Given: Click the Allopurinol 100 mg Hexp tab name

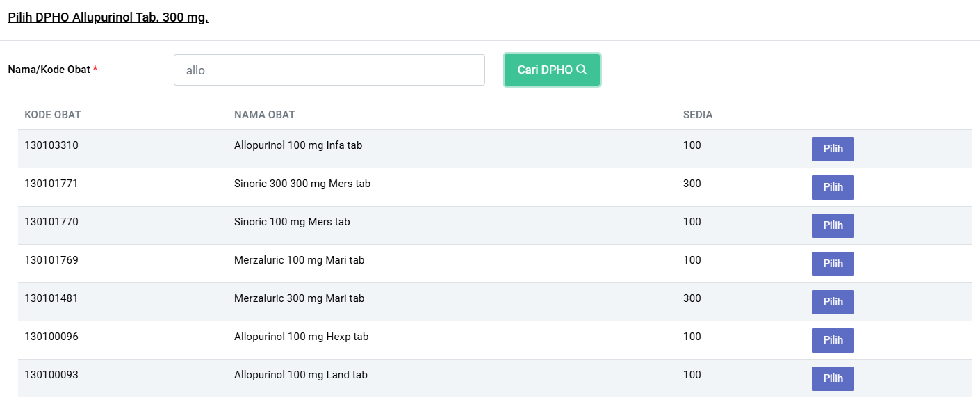Looking at the screenshot, I should (x=301, y=337).
